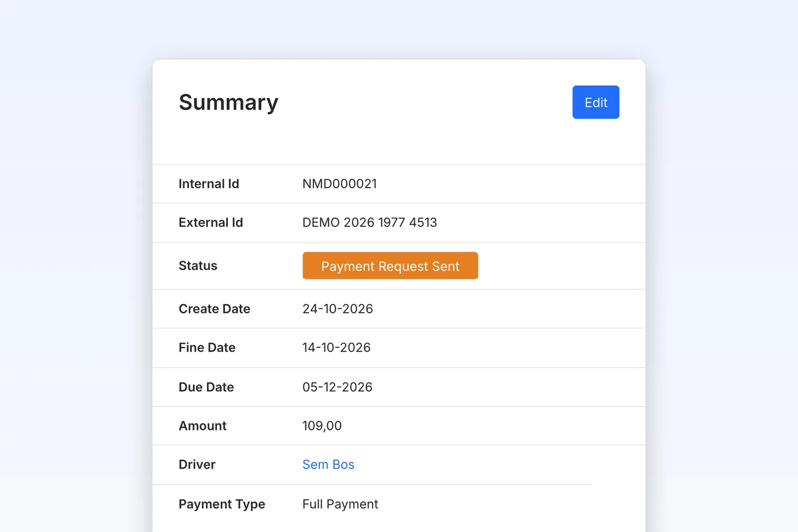Screen dimensions: 798x532
Task: Click the Create Date value 24-10-2026
Action: [337, 309]
